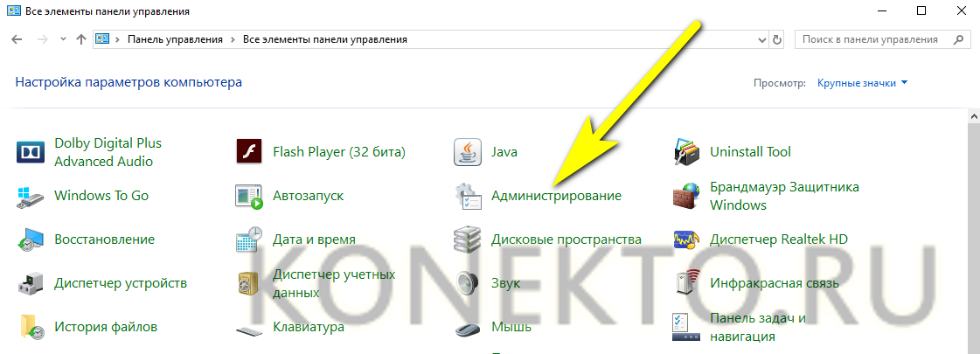Go up one level with Up arrow
Image resolution: width=980 pixels, height=354 pixels.
tap(80, 39)
